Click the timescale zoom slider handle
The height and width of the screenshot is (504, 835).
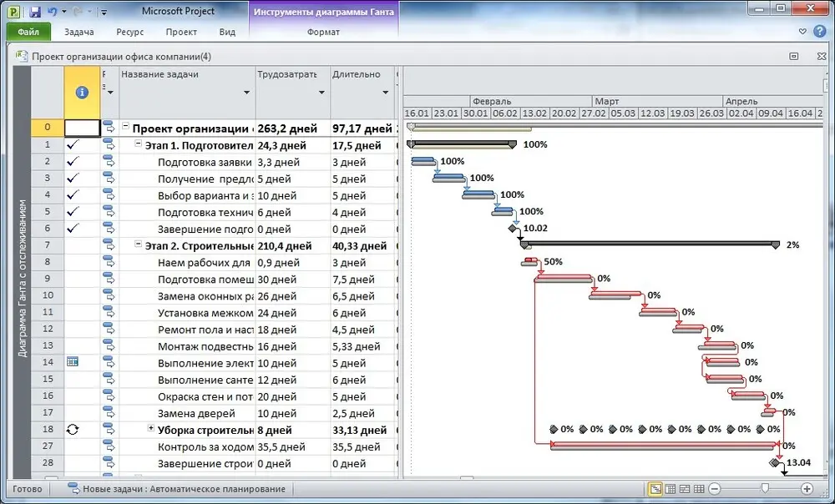pyautogui.click(x=765, y=488)
